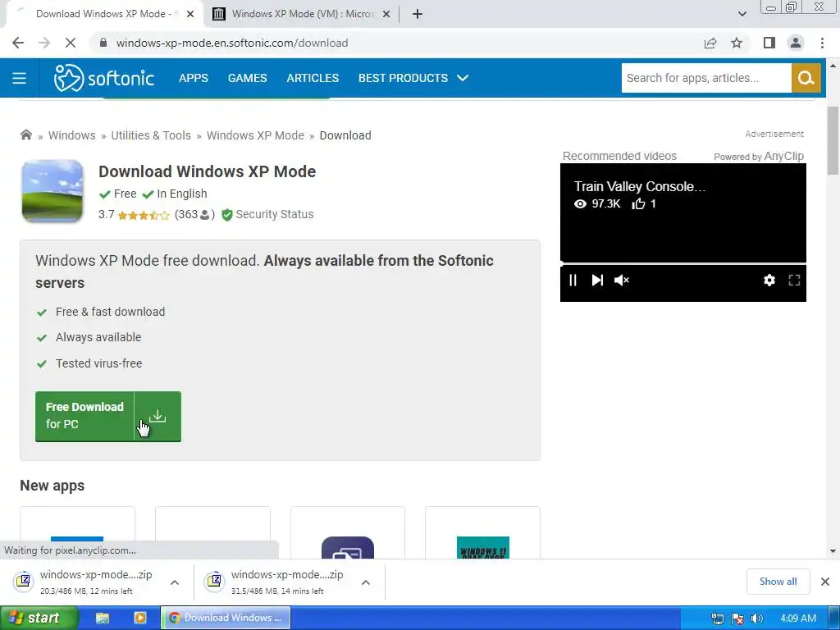The height and width of the screenshot is (630, 840).
Task: Click the system tray volume icon
Action: 756,619
